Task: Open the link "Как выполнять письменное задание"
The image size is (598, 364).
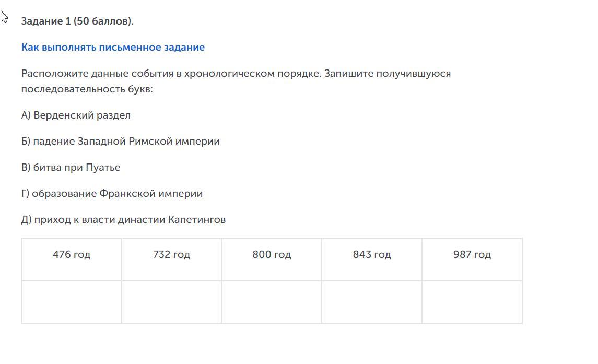Action: point(113,48)
